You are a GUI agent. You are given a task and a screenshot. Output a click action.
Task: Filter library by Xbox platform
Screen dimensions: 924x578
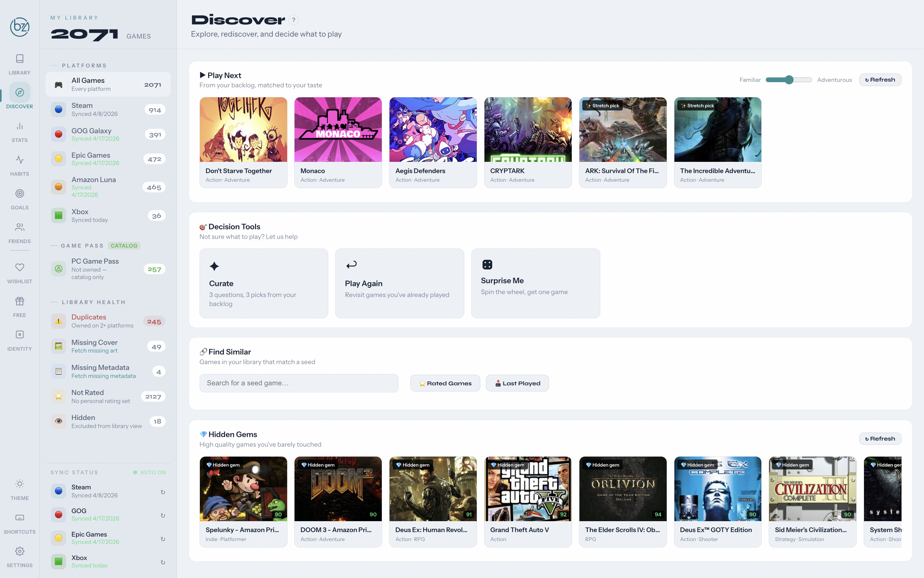(x=108, y=215)
